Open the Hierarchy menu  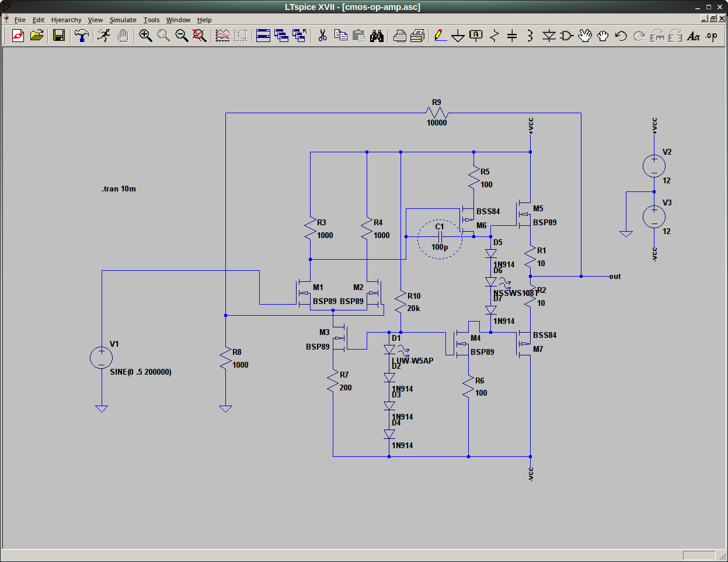(x=67, y=20)
